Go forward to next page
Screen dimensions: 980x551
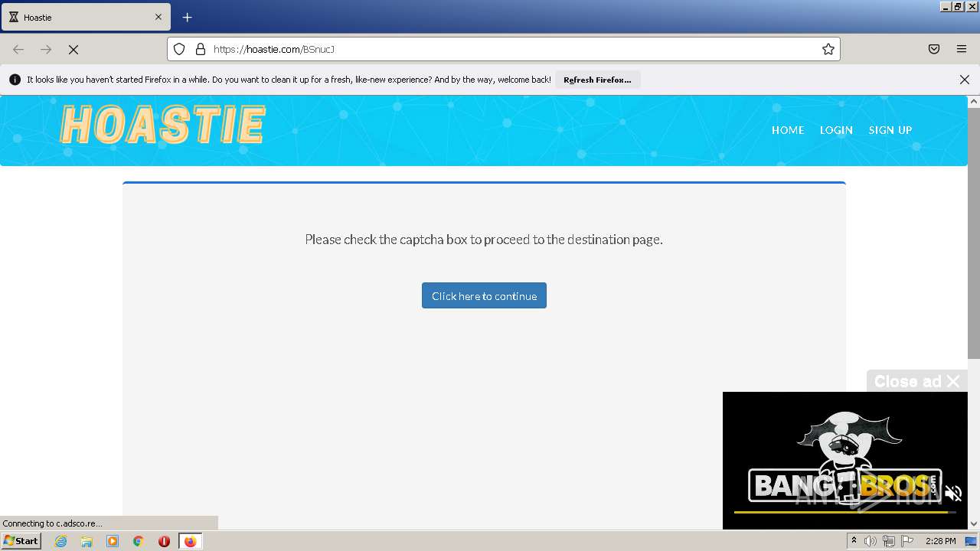pos(46,49)
